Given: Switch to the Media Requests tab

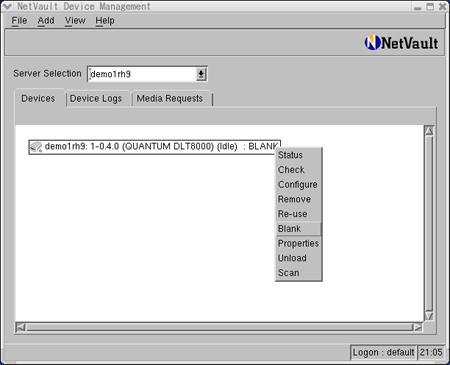Looking at the screenshot, I should point(170,99).
